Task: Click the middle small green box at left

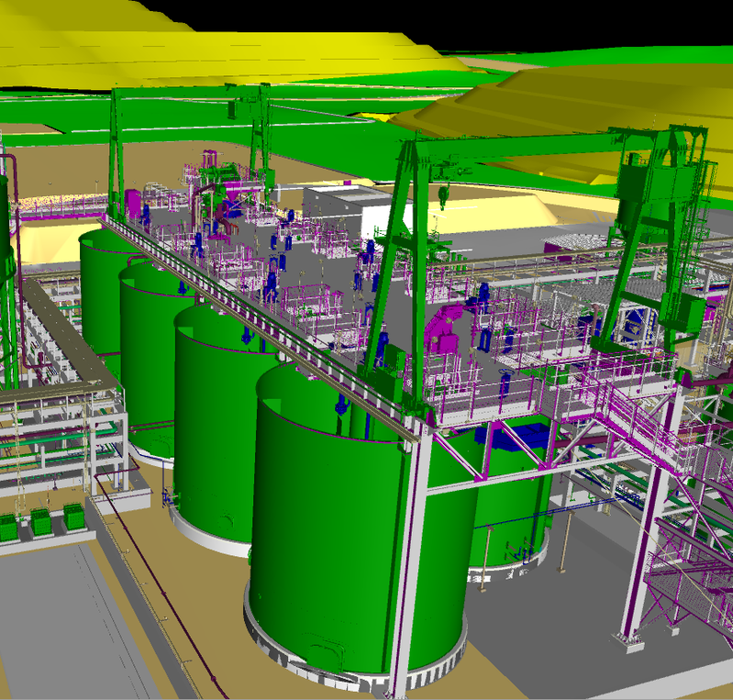Action: click(40, 522)
